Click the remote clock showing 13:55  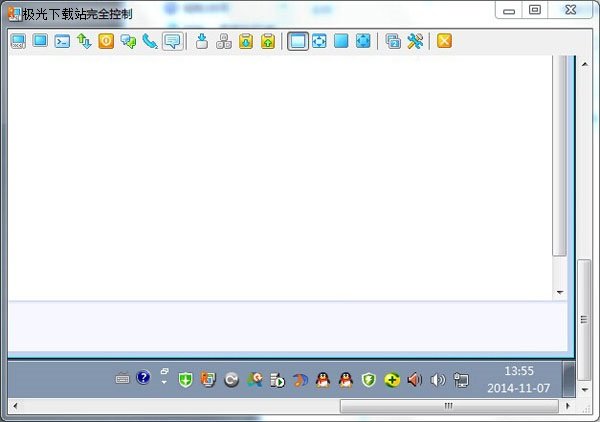(519, 371)
